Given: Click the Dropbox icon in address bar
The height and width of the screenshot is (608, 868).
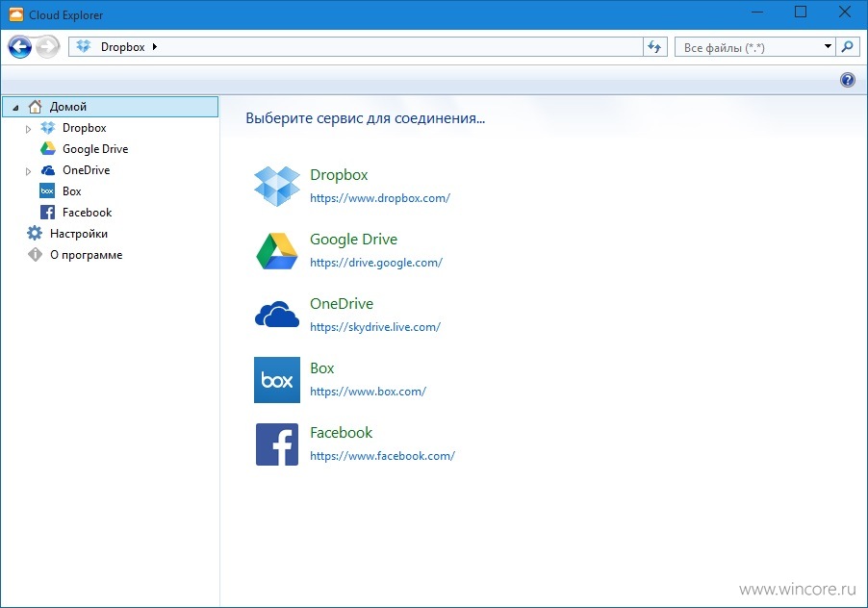Looking at the screenshot, I should 84,47.
